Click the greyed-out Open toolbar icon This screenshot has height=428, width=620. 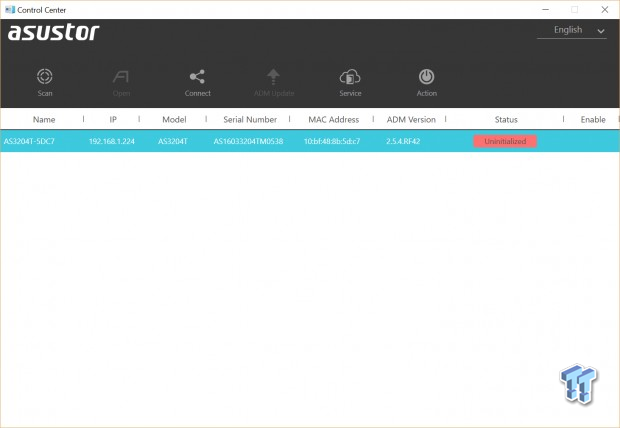(x=121, y=77)
